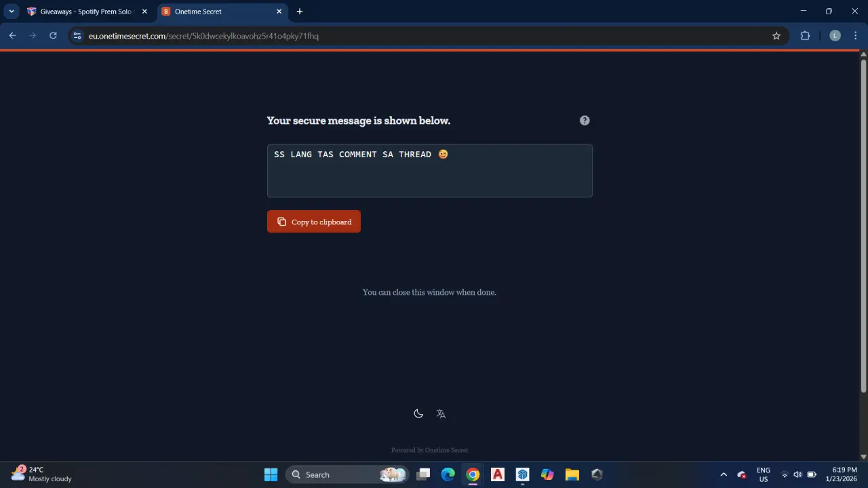The height and width of the screenshot is (488, 868).
Task: Open the clock showing 6:19 PM
Action: 842,474
